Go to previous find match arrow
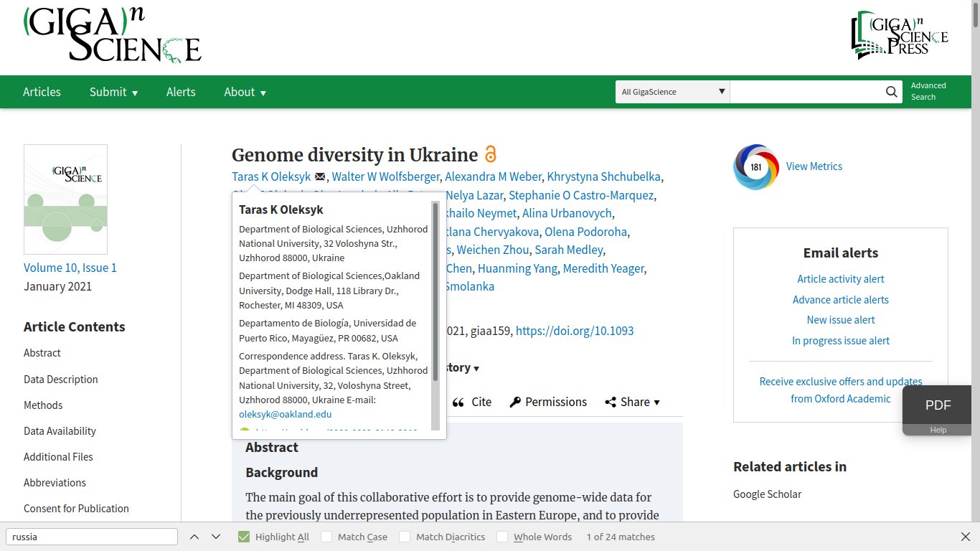The height and width of the screenshot is (551, 980). pos(194,537)
